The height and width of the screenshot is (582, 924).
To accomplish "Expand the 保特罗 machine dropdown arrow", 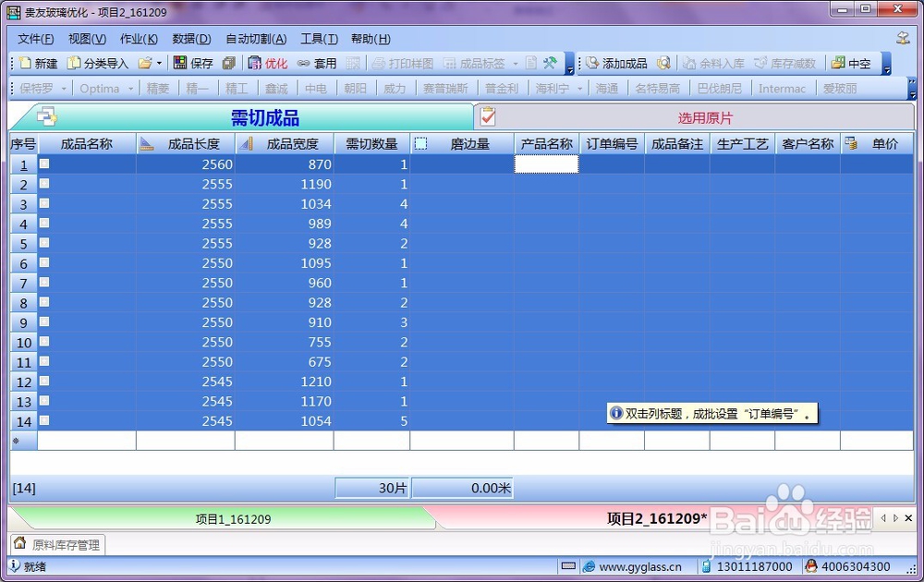I will click(x=64, y=89).
